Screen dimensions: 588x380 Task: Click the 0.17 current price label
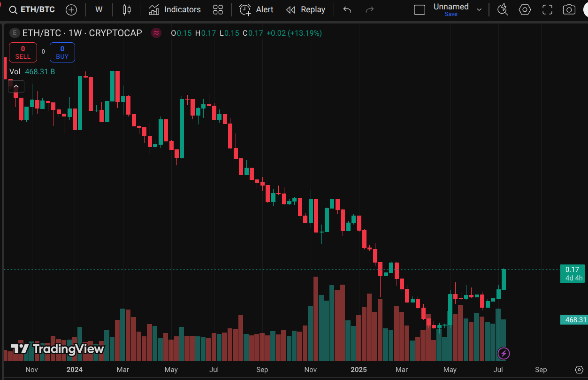click(x=572, y=270)
